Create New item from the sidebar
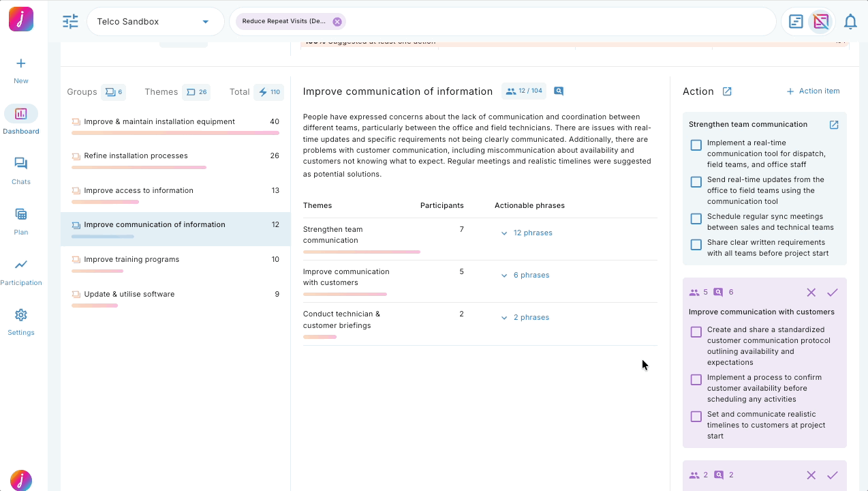 tap(21, 70)
